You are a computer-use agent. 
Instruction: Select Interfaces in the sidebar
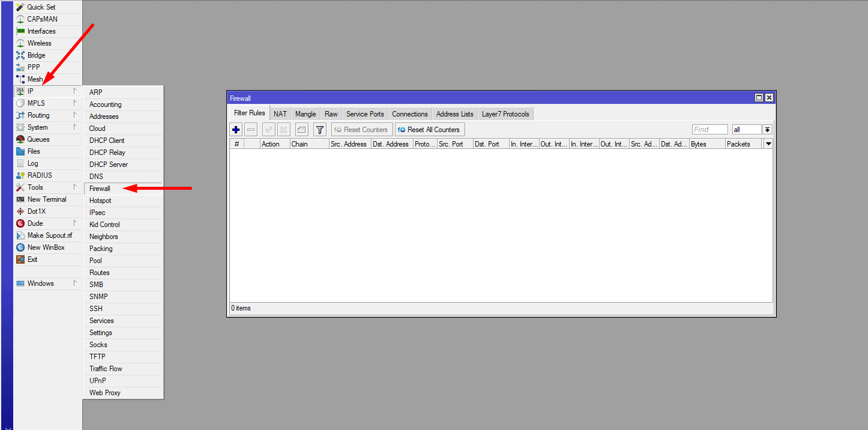[x=48, y=31]
